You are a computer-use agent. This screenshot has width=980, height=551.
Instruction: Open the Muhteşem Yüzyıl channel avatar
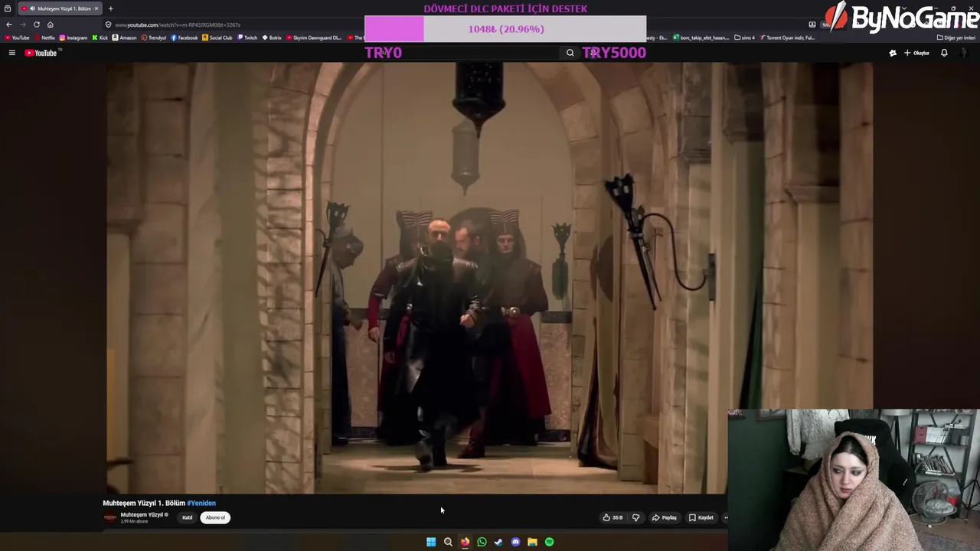coord(110,517)
